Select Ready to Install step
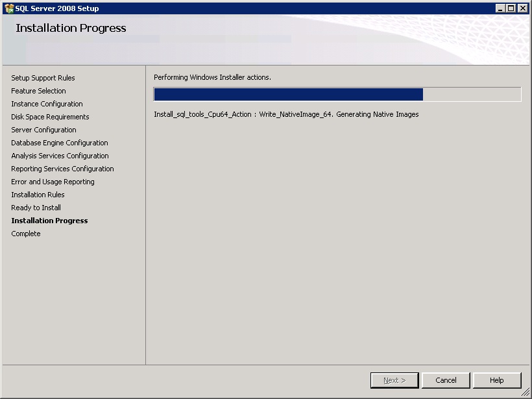532x399 pixels. coord(36,208)
